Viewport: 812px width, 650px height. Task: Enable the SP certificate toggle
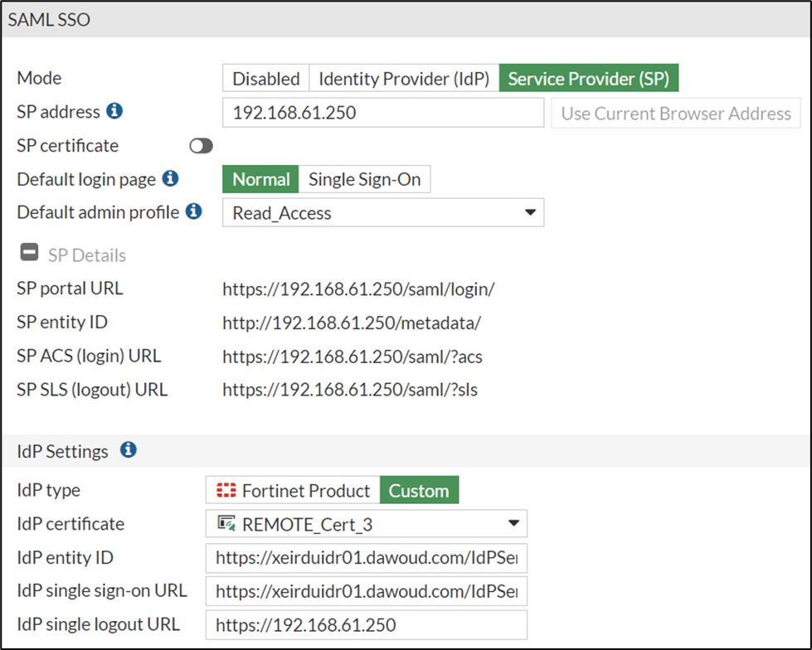[201, 146]
